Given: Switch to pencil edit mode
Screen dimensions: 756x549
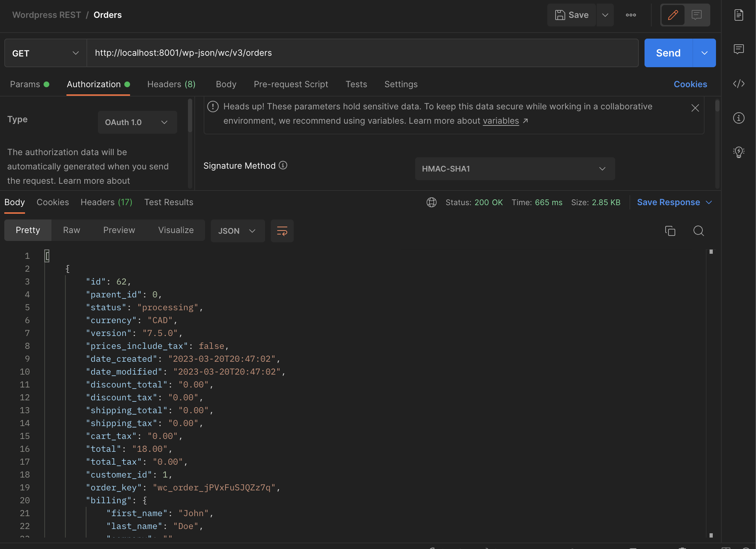Looking at the screenshot, I should click(x=673, y=15).
